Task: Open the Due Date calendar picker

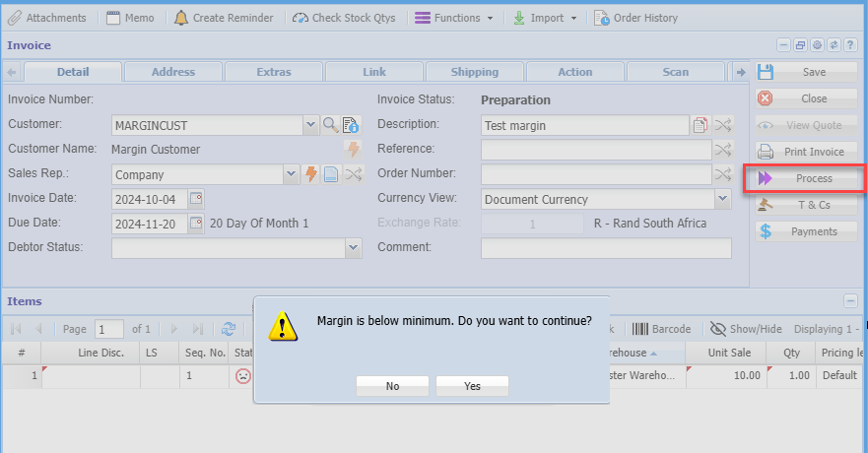Action: click(196, 224)
